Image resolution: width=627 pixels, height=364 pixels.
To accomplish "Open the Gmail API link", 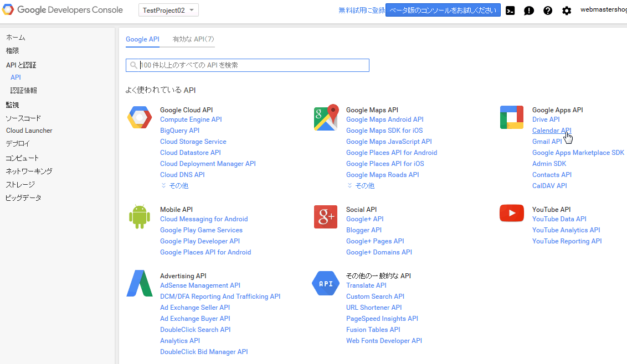I will tap(547, 142).
